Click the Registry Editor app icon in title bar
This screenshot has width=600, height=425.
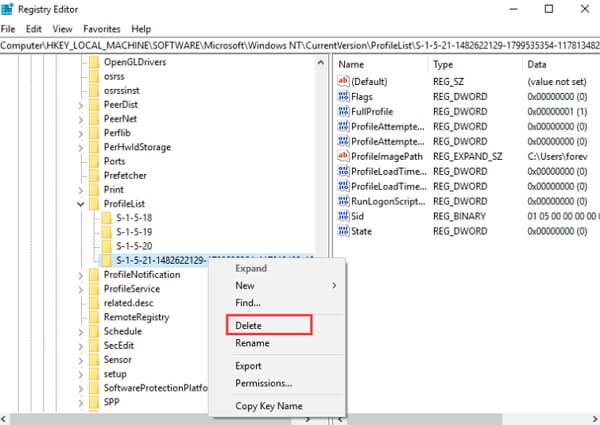click(9, 9)
